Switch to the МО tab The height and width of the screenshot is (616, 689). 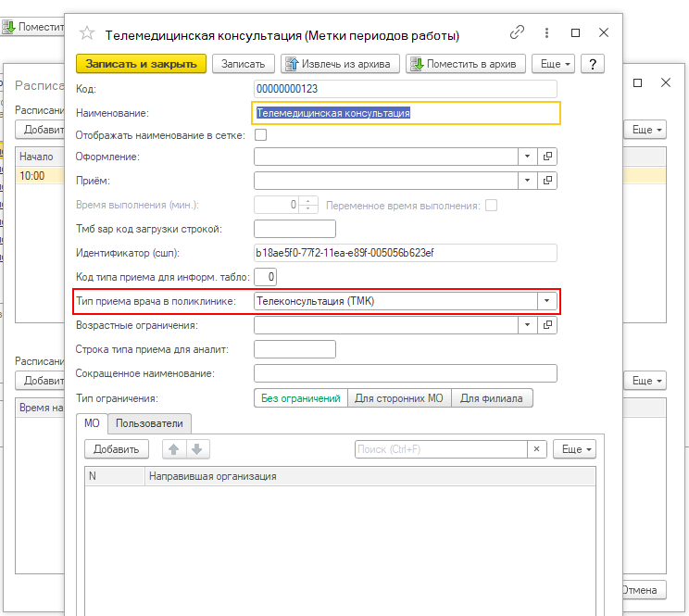click(x=92, y=423)
